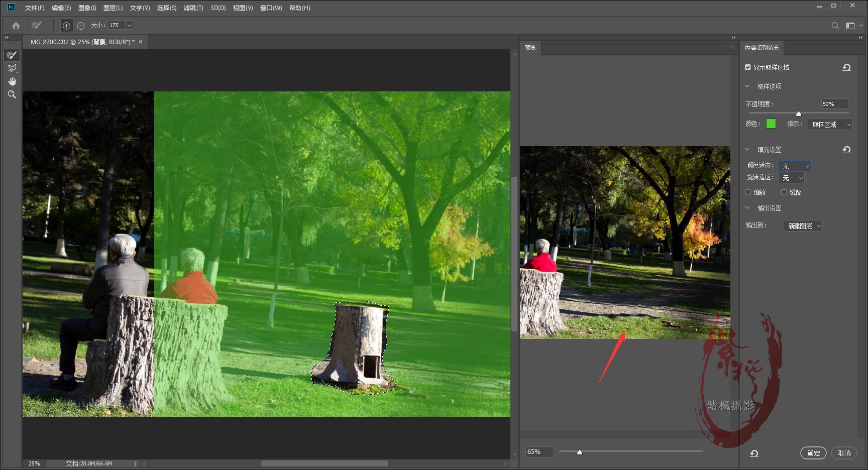Reset the sampling area settings icon
Viewport: 868px width, 470px height.
(x=846, y=67)
